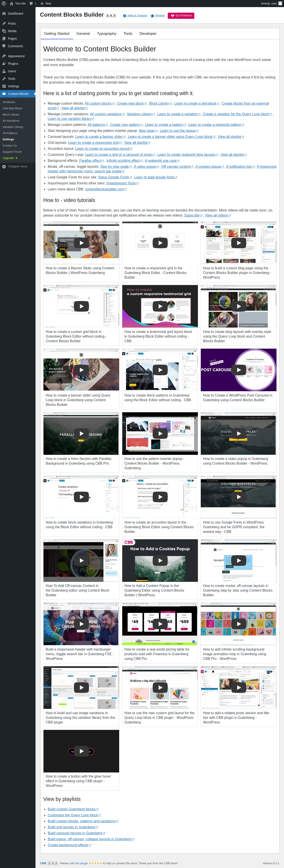Open Build custom Gutenberg blocks playlist
This screenshot has width=284, height=868.
pos(73,809)
